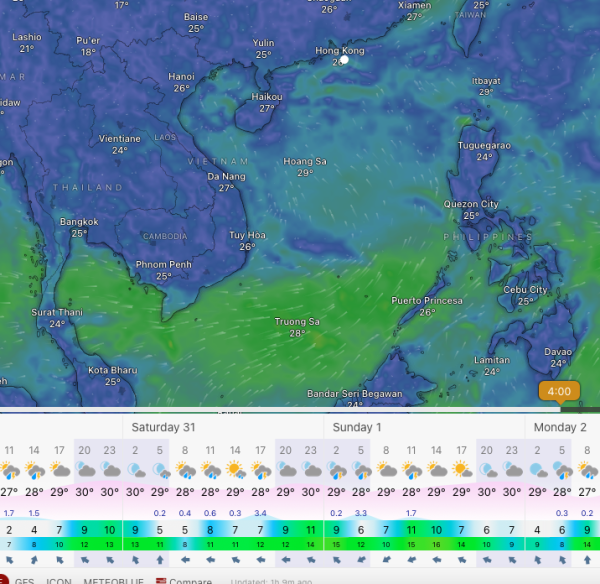Open the Compare models view

pyautogui.click(x=190, y=581)
